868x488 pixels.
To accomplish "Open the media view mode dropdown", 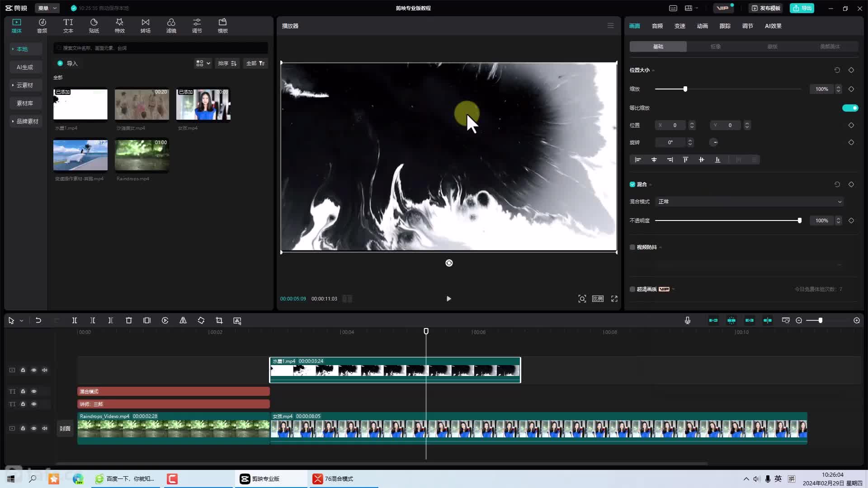I will pos(203,63).
